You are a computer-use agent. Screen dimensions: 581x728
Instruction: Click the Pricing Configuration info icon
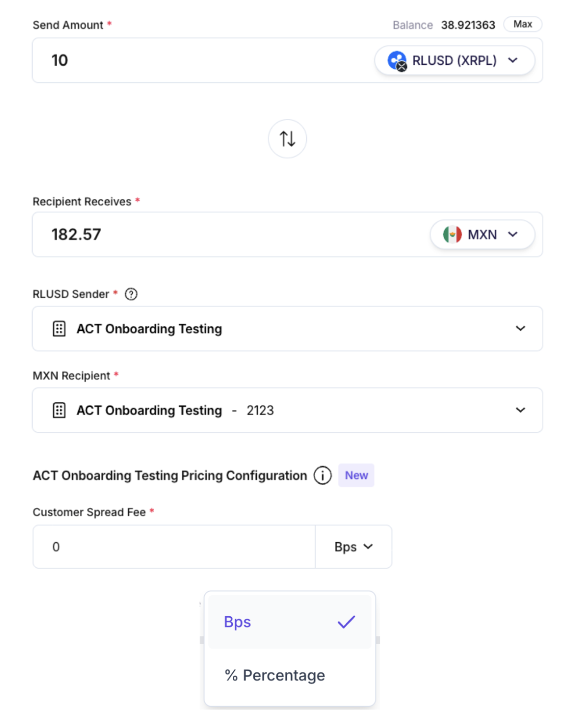pyautogui.click(x=323, y=475)
